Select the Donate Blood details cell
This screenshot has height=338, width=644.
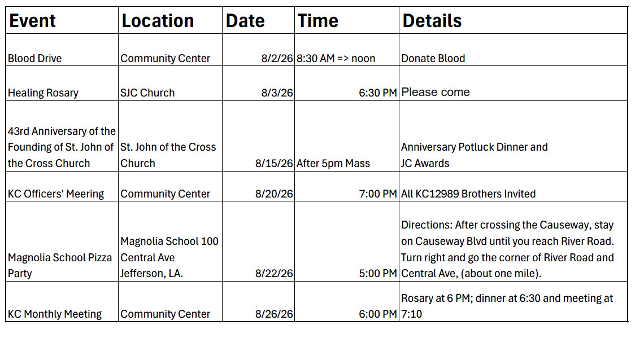click(513, 50)
